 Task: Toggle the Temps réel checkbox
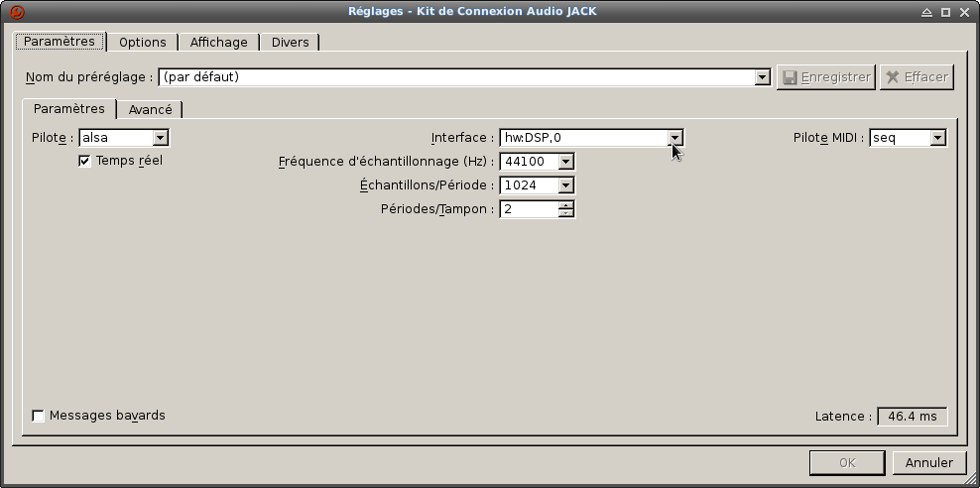tap(84, 162)
